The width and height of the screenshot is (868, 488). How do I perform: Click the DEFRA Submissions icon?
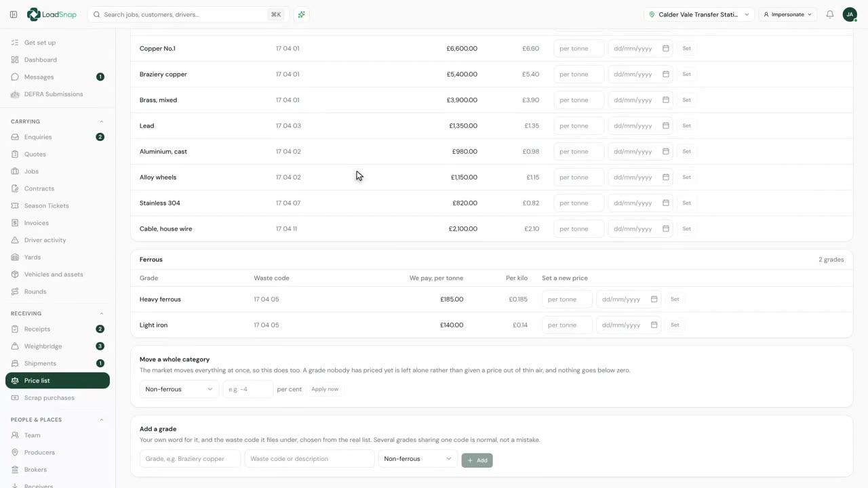click(15, 94)
